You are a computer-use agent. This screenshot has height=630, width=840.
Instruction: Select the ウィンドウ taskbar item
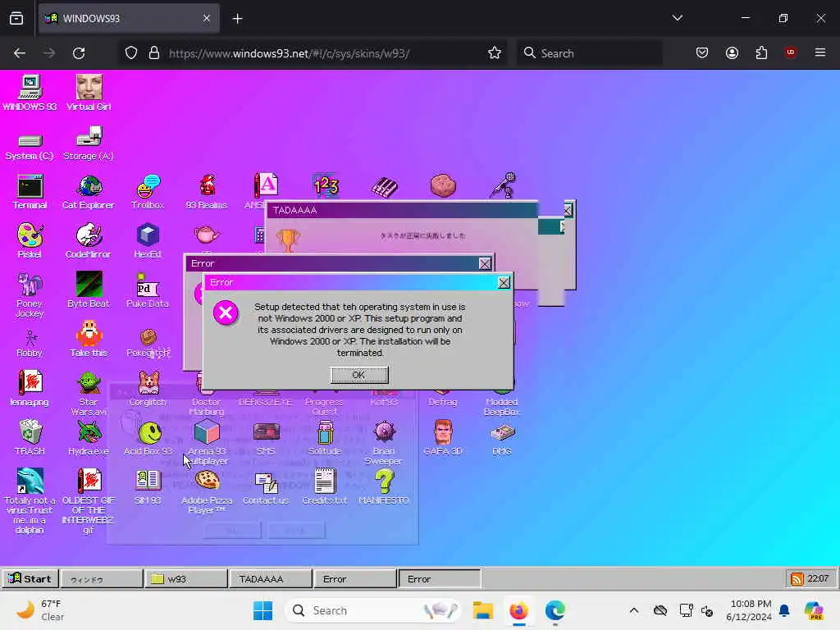click(x=102, y=579)
